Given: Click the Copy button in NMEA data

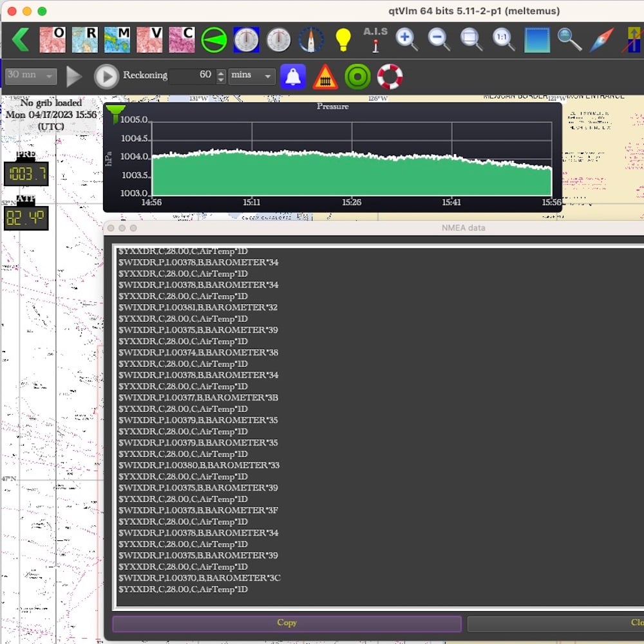Looking at the screenshot, I should coord(287,623).
